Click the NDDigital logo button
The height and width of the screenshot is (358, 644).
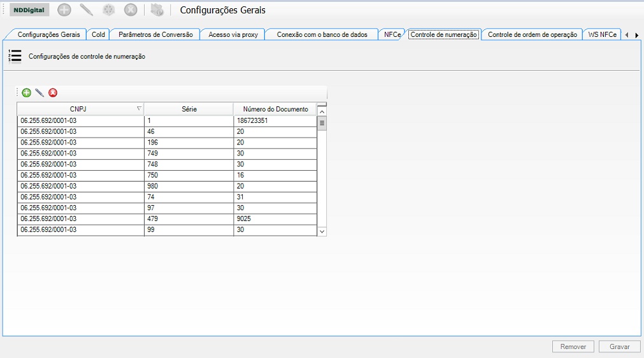click(x=29, y=10)
